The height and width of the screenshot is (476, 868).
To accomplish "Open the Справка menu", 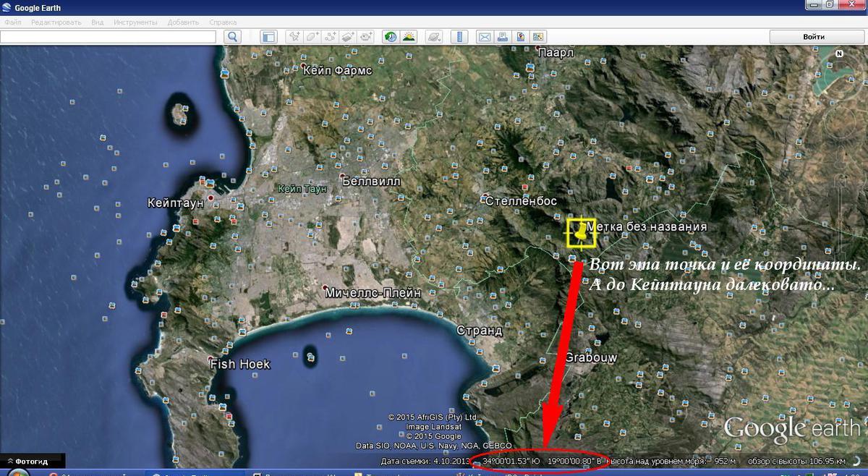I will pyautogui.click(x=223, y=22).
